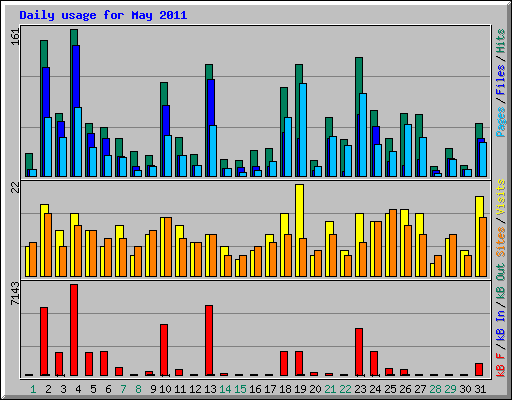
Task: Click the chart title 'Daily usage for May 2011'
Action: [x=103, y=15]
